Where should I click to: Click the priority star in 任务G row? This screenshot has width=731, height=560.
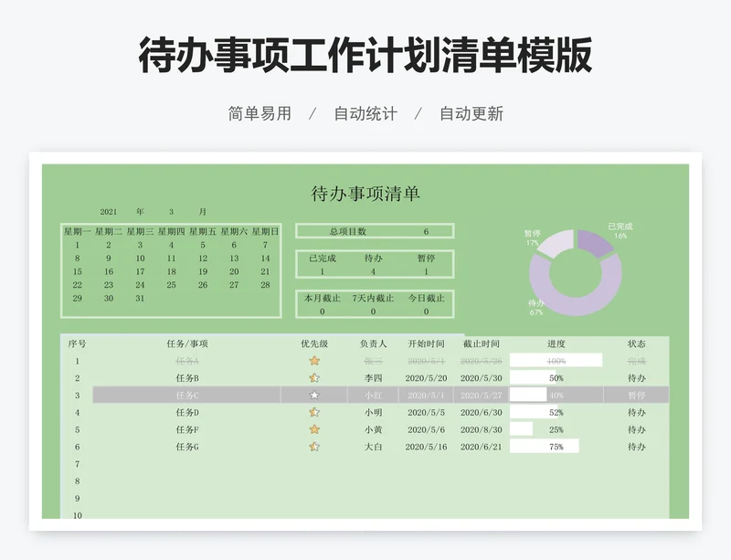point(314,447)
